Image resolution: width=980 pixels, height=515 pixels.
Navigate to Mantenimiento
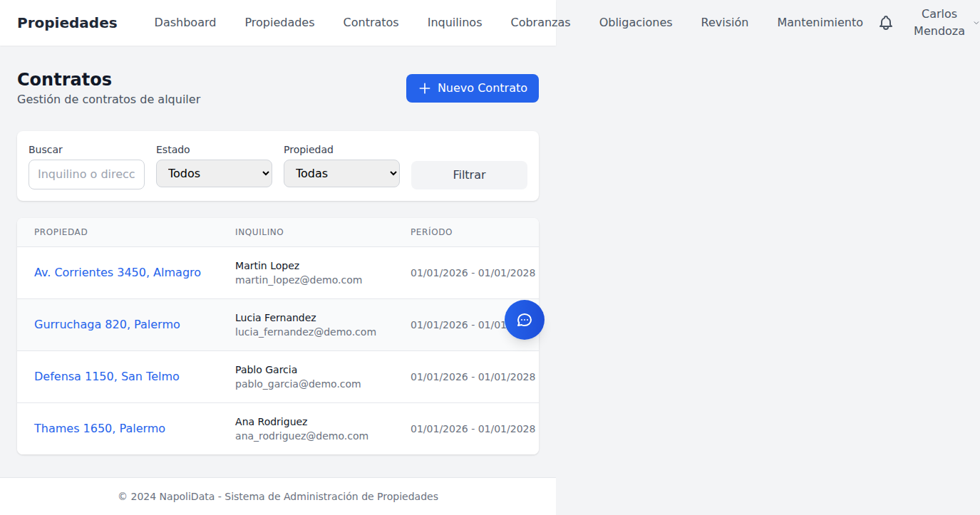819,22
